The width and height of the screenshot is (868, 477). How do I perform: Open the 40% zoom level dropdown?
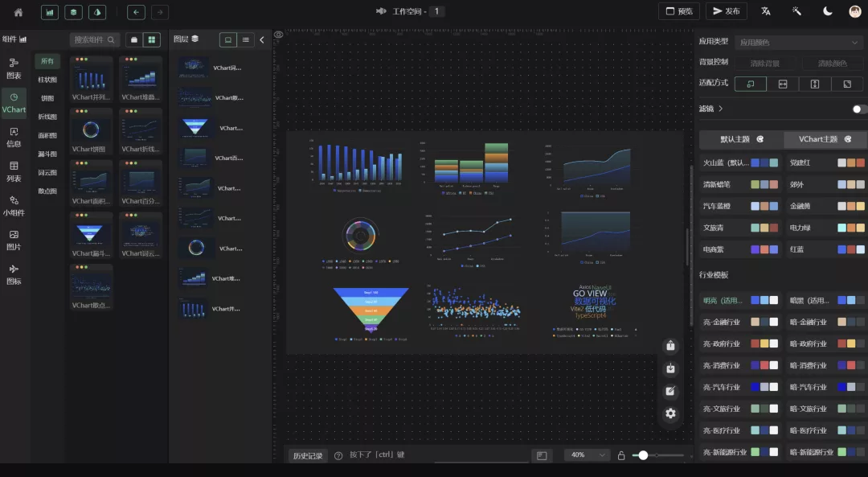(587, 455)
